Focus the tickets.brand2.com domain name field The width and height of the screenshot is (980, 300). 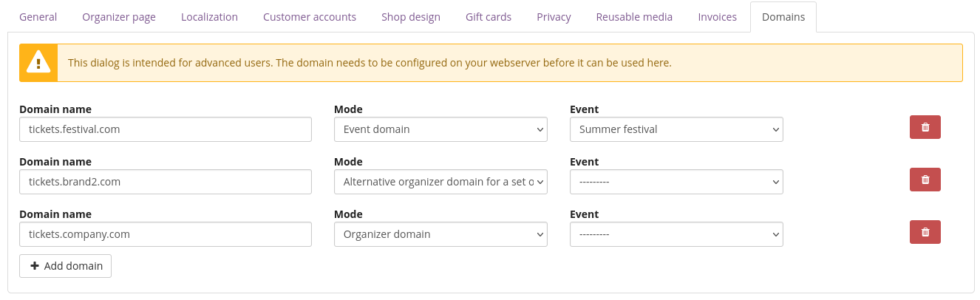[166, 182]
